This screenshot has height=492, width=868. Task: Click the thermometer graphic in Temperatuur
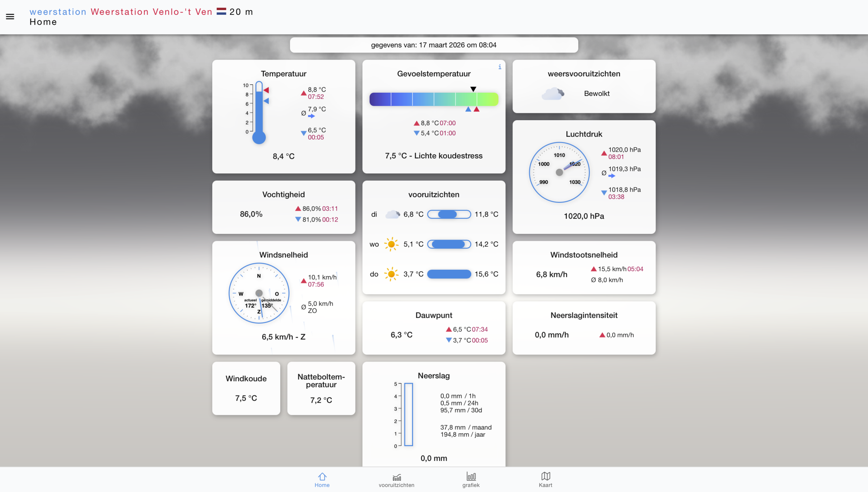259,113
